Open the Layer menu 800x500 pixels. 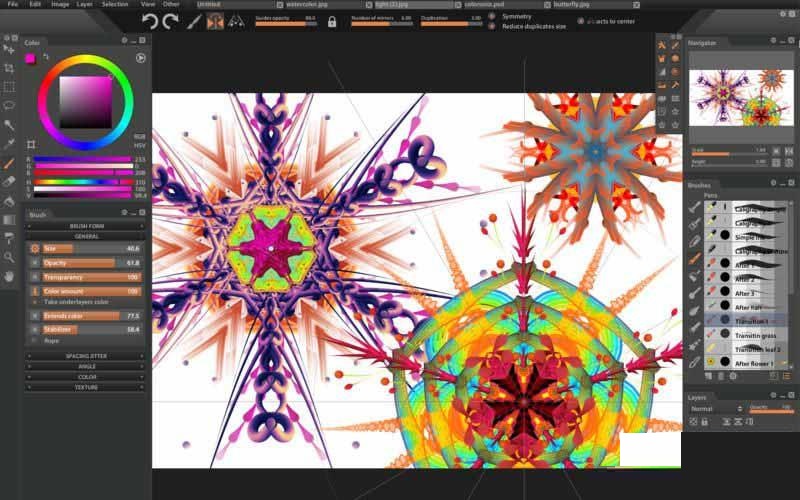coord(85,4)
